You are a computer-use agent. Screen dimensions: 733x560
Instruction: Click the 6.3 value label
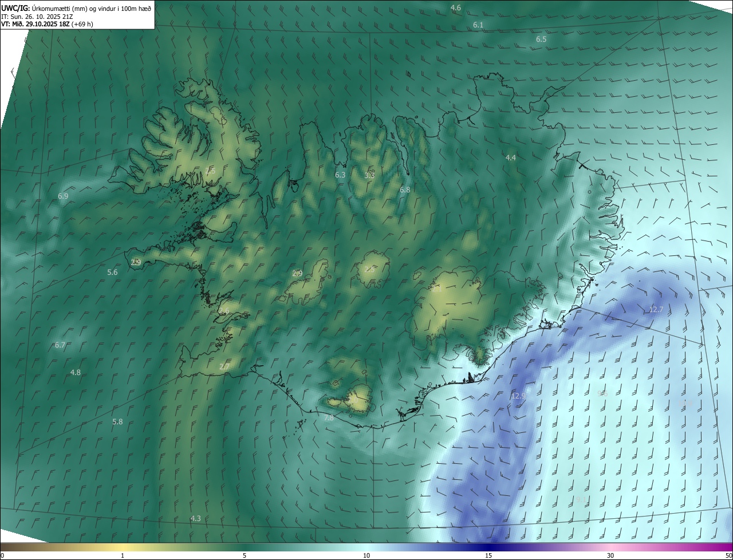[x=340, y=175]
